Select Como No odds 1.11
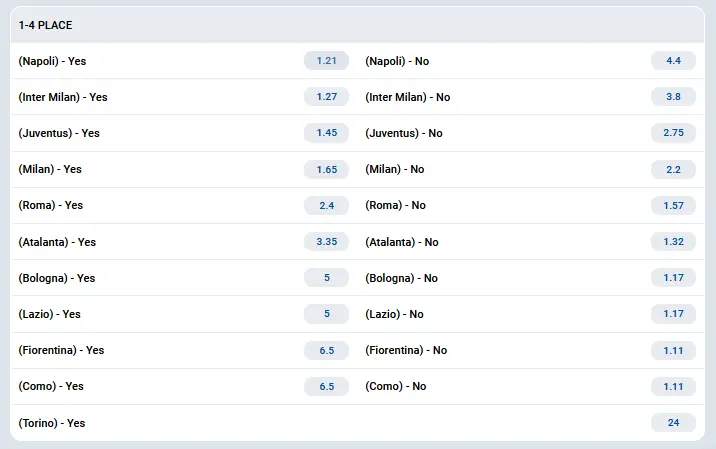 tap(673, 386)
